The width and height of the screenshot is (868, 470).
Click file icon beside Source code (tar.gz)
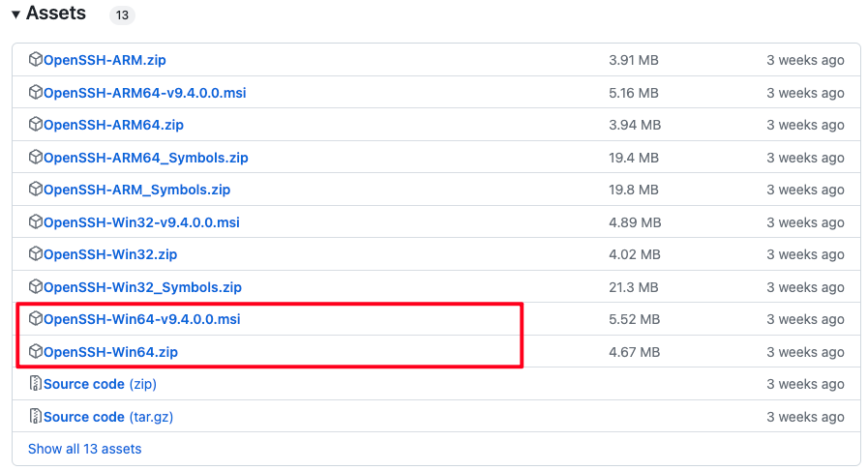(36, 416)
